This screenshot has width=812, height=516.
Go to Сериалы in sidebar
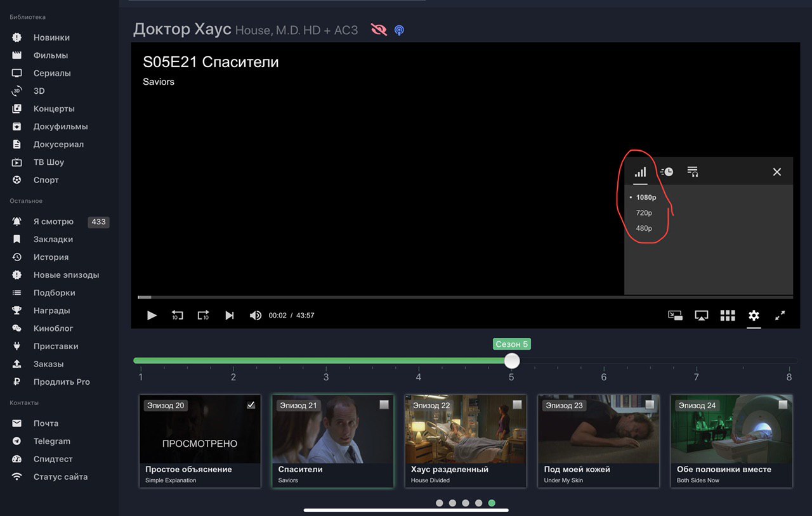[52, 73]
